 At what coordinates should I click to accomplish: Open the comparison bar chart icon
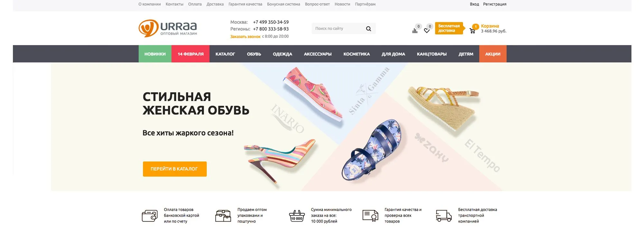point(415,31)
